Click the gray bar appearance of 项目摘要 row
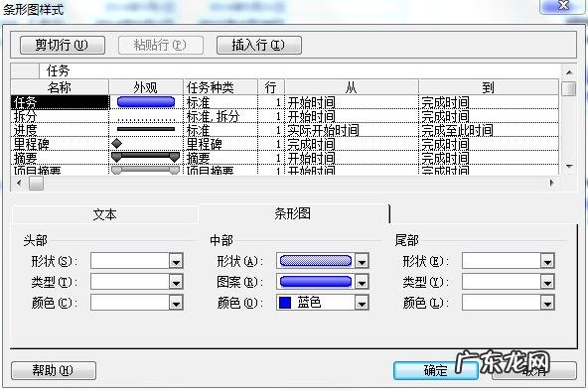Viewport: 588px width, 391px height. pyautogui.click(x=145, y=170)
